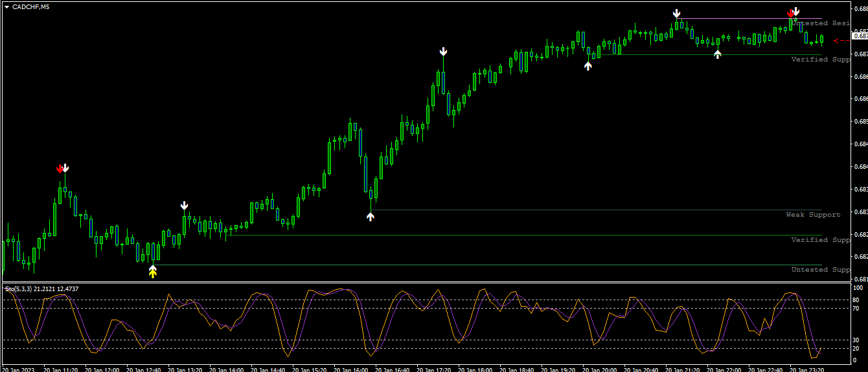Select the white down arrow beside the 11:20 red arrow
The image size is (868, 372).
(x=65, y=168)
